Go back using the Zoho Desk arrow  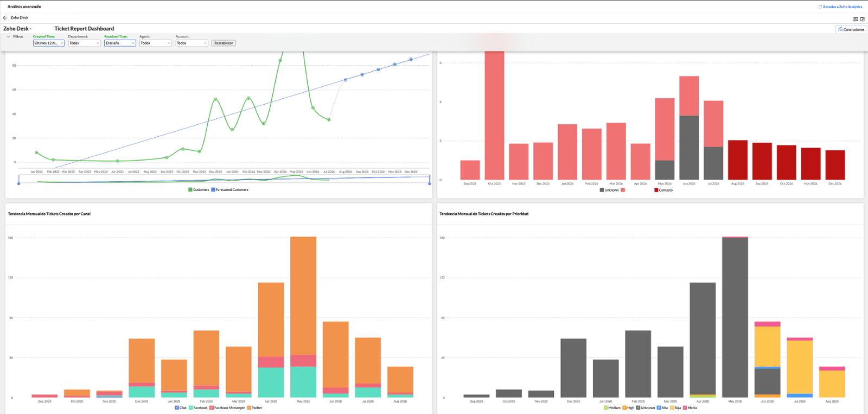(x=5, y=18)
